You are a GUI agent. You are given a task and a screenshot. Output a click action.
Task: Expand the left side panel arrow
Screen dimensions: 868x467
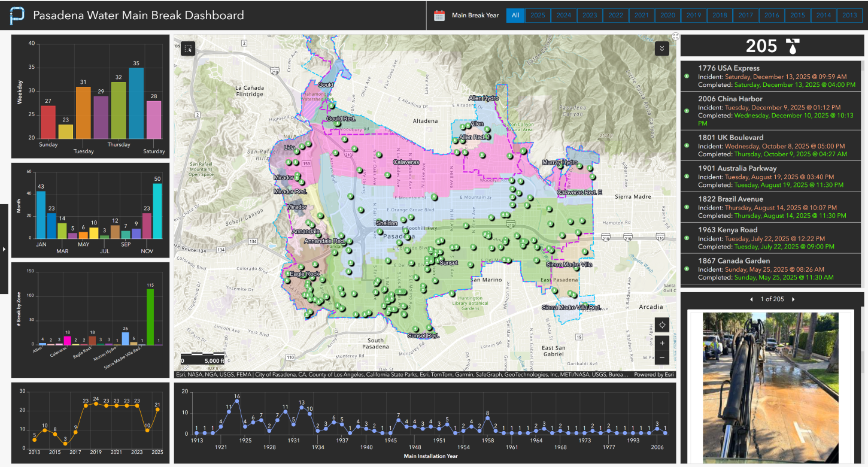click(x=4, y=248)
